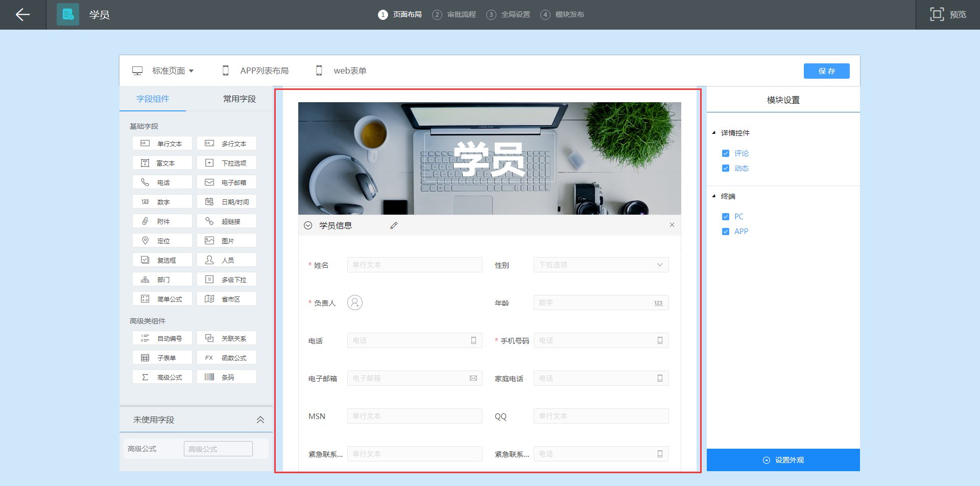Switch to APP列表布局 tab

point(264,71)
